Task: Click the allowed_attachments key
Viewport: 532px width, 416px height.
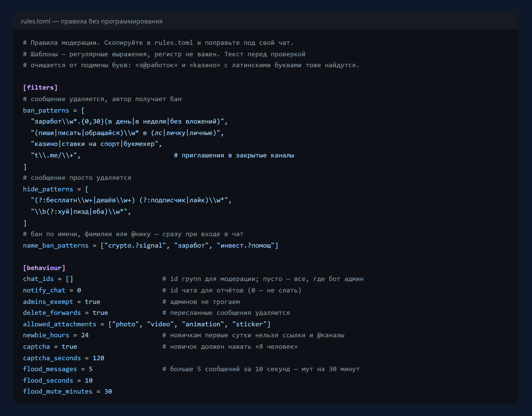Action: click(x=60, y=324)
